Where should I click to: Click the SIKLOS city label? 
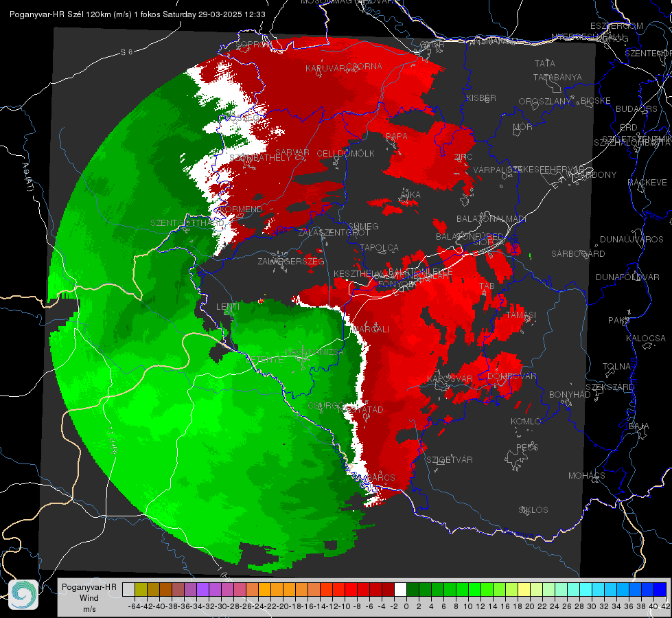point(533,510)
